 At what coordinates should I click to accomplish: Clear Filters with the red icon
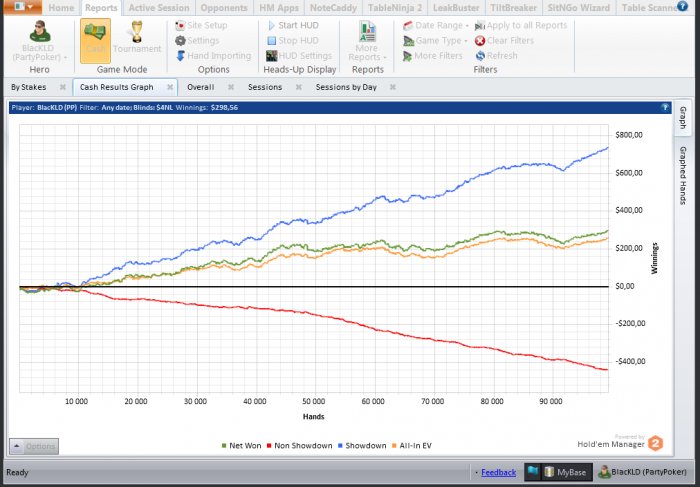pos(504,41)
